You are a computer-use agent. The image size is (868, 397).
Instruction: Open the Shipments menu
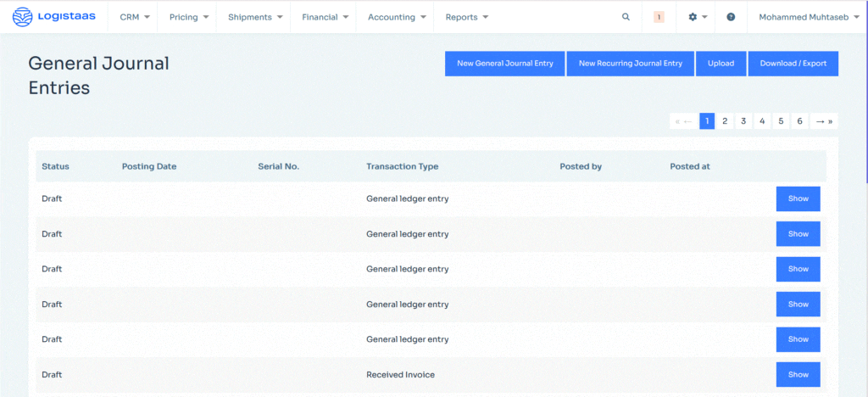(254, 17)
